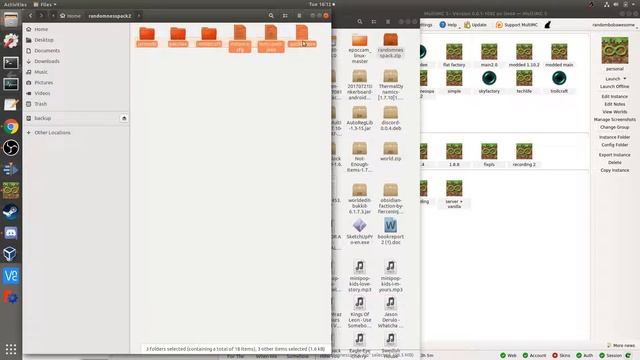The width and height of the screenshot is (640, 360).
Task: Click Manage Screenshots
Action: [x=614, y=120]
